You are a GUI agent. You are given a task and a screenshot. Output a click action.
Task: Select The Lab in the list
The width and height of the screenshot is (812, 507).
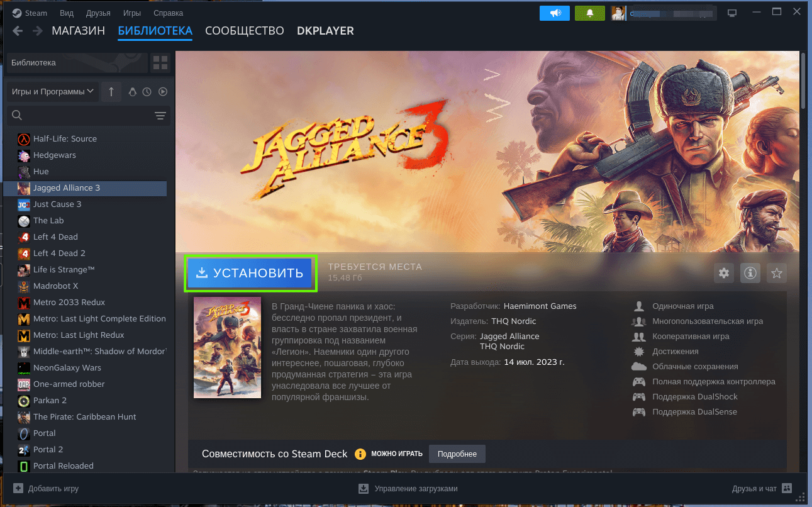coord(85,221)
